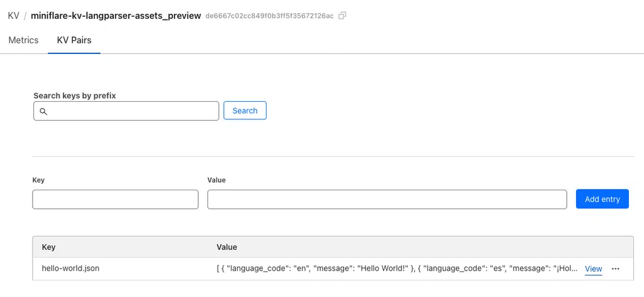
Task: Click the Value column header in table
Action: click(x=226, y=247)
